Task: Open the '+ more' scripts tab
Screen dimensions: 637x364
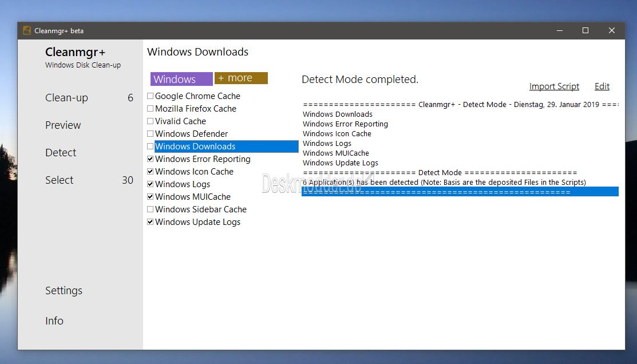Action: [x=241, y=78]
